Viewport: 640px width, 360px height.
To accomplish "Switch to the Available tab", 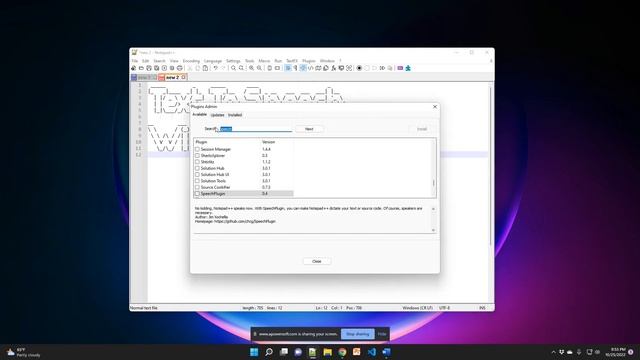I will [200, 115].
